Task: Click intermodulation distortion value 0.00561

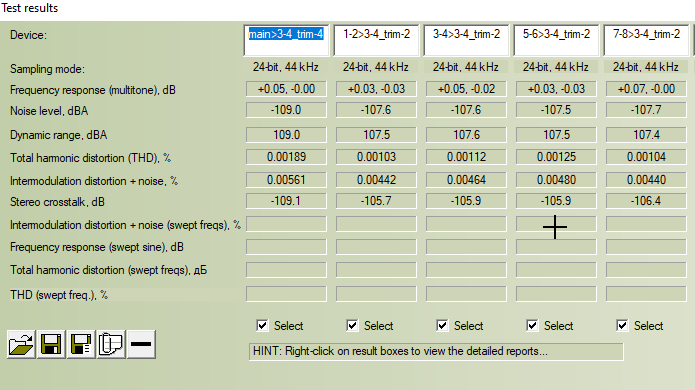Action: tap(286, 179)
